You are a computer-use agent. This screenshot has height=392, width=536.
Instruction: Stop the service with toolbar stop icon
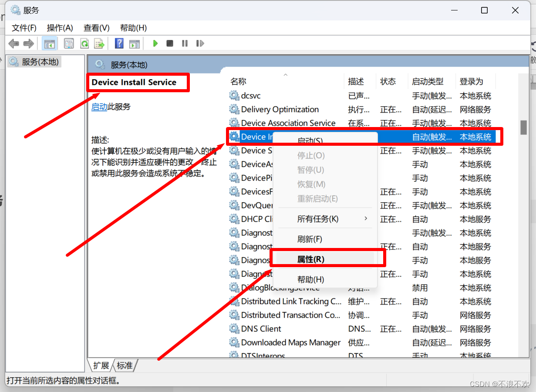pos(170,44)
